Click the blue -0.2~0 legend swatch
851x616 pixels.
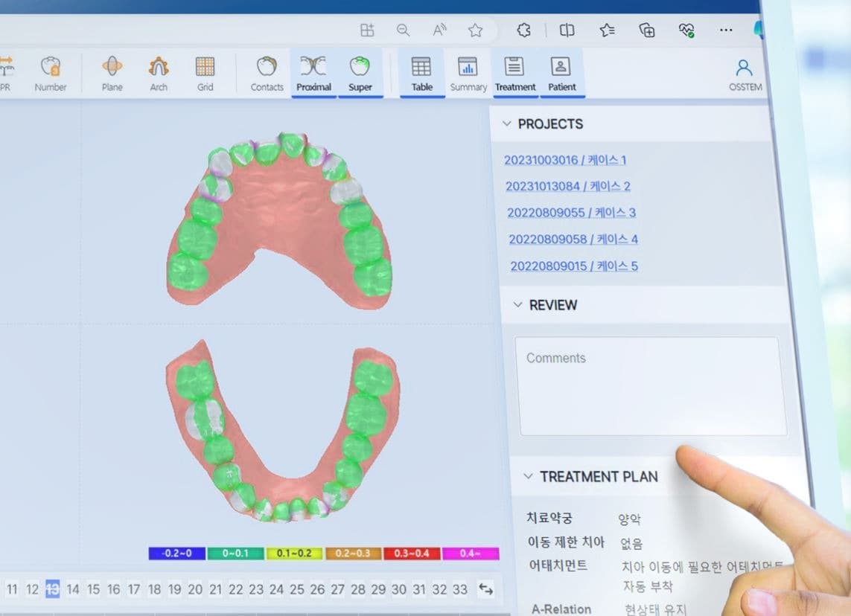[177, 553]
